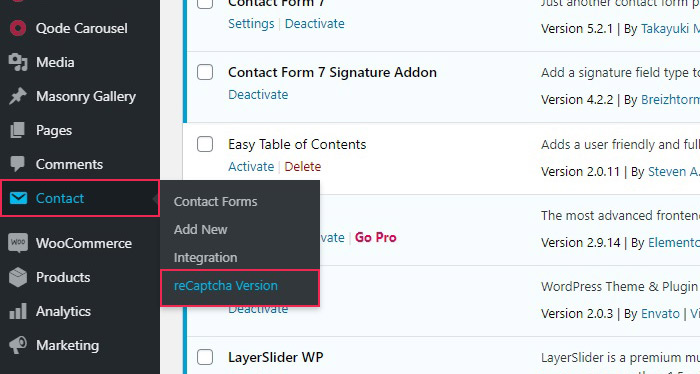
Task: Click the Products box icon
Action: 18,277
